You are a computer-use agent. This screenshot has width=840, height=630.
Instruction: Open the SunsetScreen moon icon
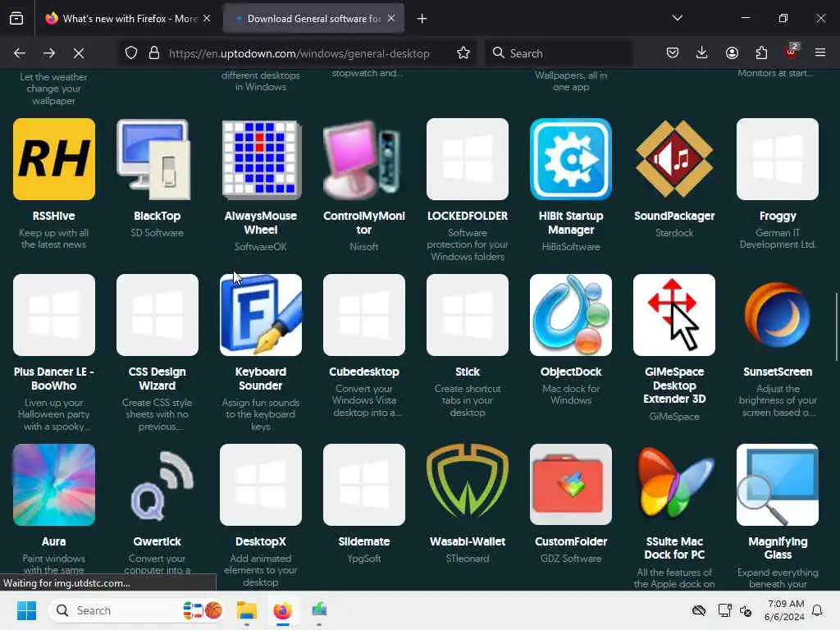(x=778, y=315)
